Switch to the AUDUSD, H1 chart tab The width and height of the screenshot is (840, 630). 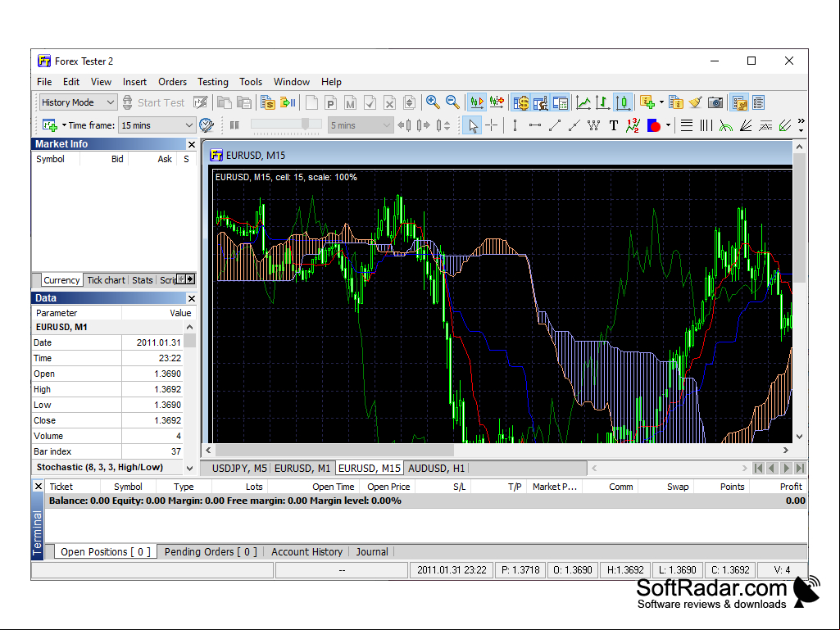[436, 469]
